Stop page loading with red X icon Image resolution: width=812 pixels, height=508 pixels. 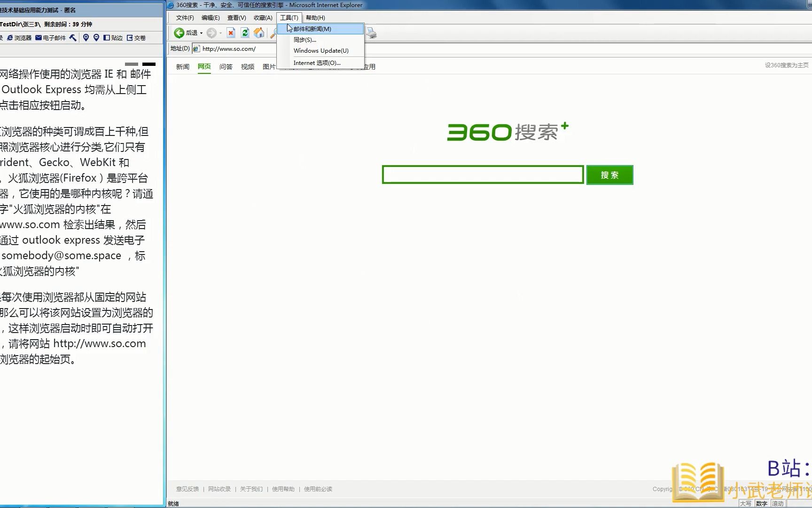[x=231, y=32]
